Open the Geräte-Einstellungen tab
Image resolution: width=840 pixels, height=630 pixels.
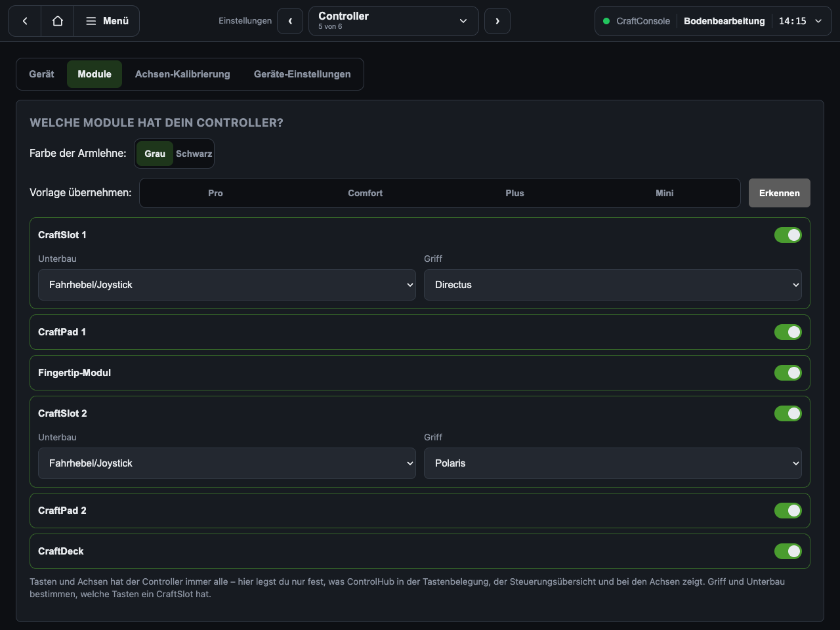click(x=303, y=74)
